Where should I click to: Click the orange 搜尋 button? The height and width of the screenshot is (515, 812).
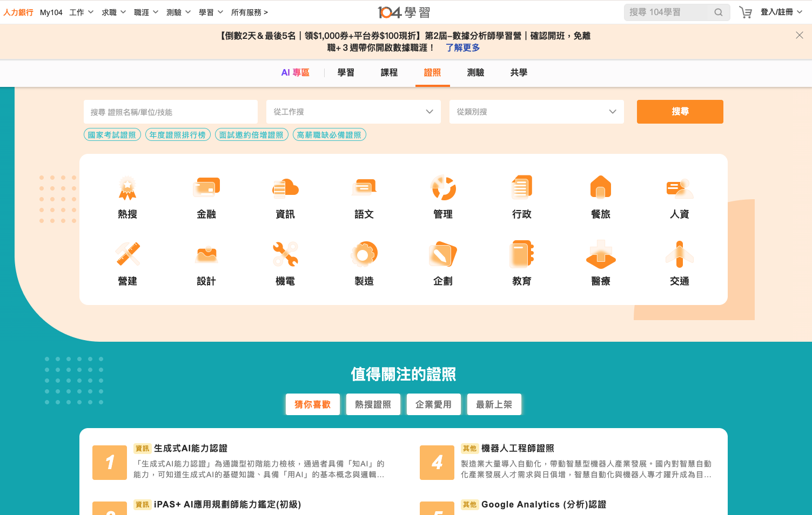point(680,112)
